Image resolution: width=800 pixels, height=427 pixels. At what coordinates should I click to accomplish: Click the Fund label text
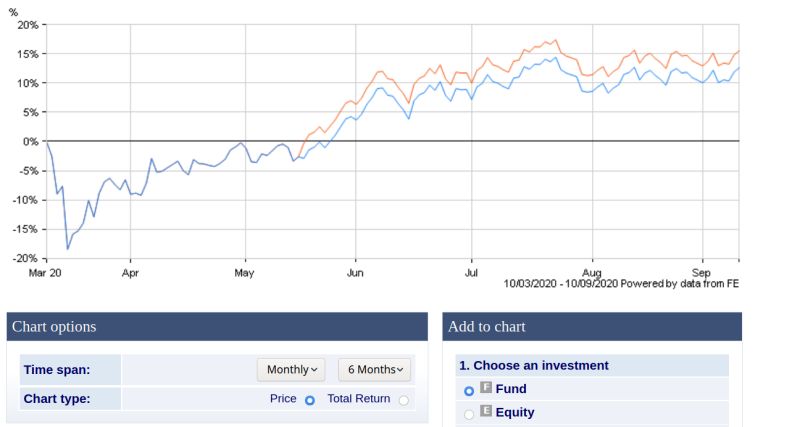[x=511, y=389]
